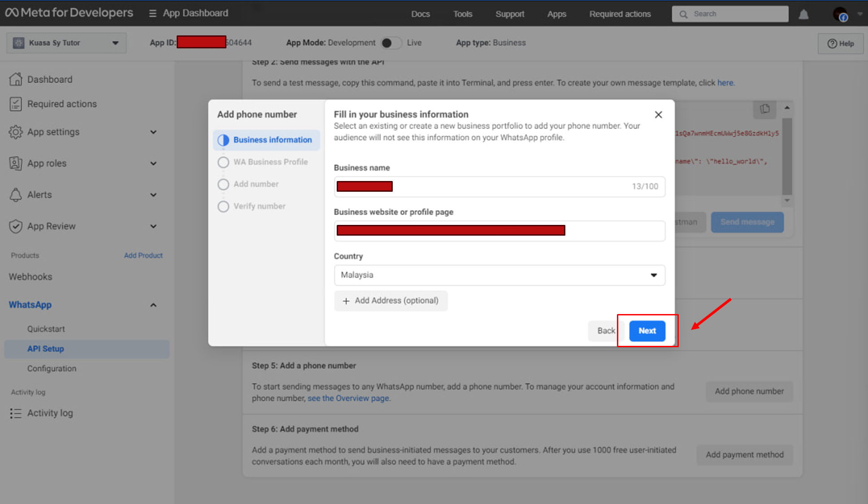Click the Required actions checklist icon
Viewport: 868px width, 504px height.
(x=16, y=104)
